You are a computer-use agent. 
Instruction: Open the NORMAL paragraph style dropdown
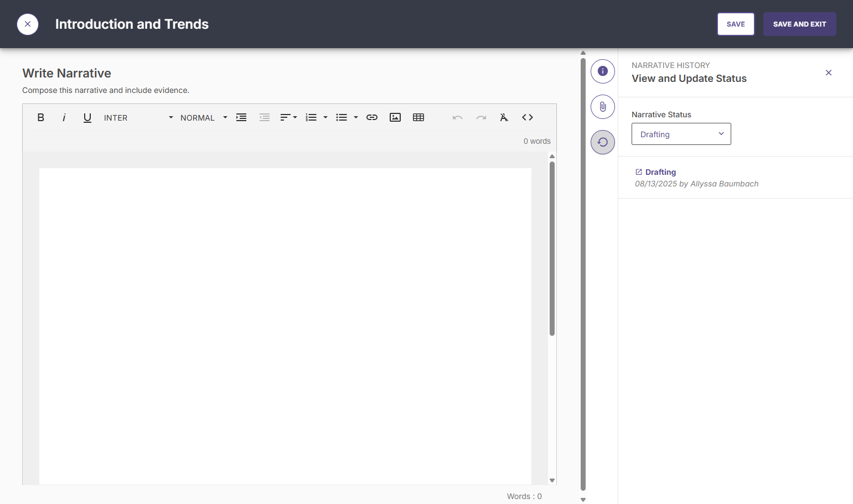tap(204, 117)
